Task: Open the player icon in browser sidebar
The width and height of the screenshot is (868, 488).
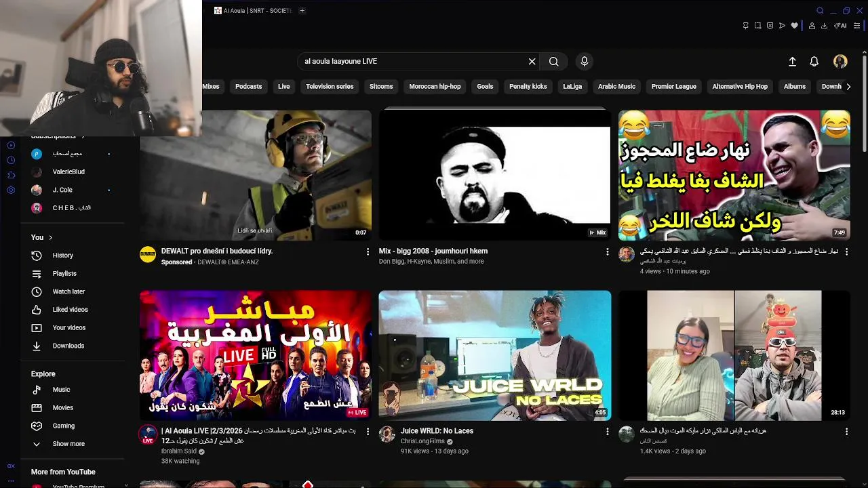Action: [x=11, y=145]
